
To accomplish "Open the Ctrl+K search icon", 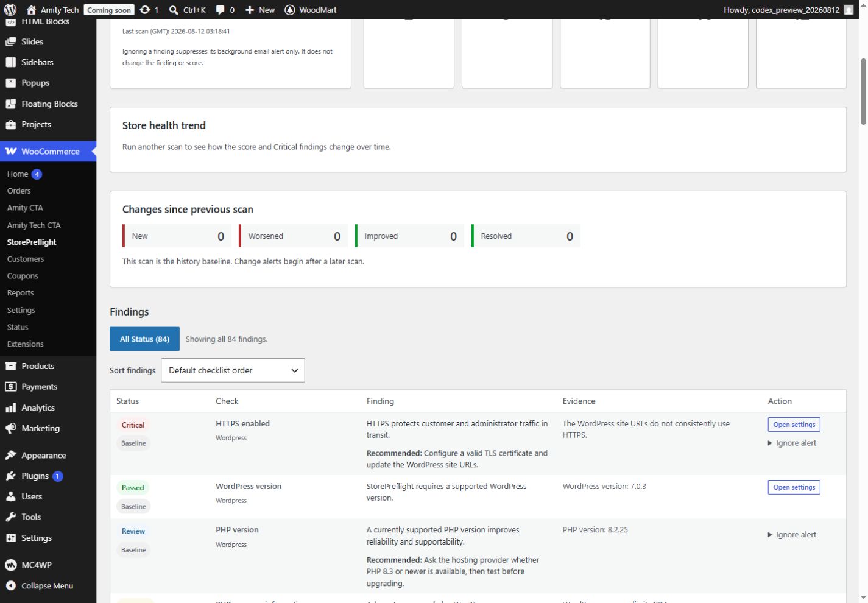I will click(174, 10).
